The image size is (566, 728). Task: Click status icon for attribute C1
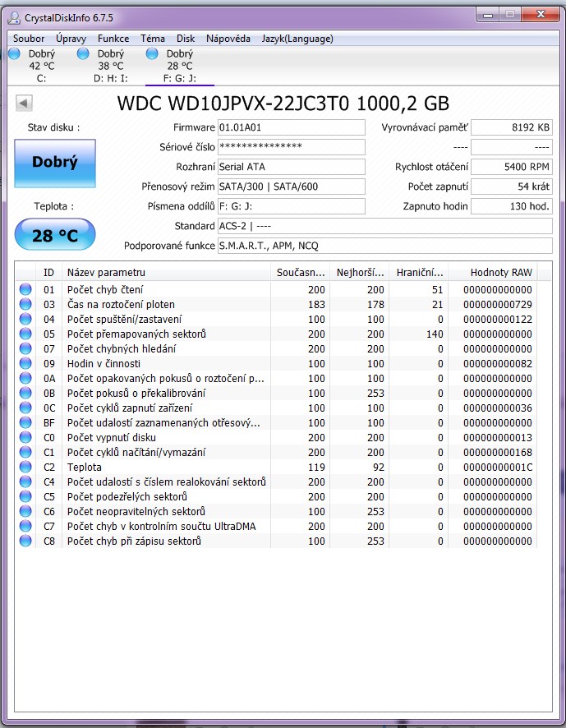tap(25, 452)
